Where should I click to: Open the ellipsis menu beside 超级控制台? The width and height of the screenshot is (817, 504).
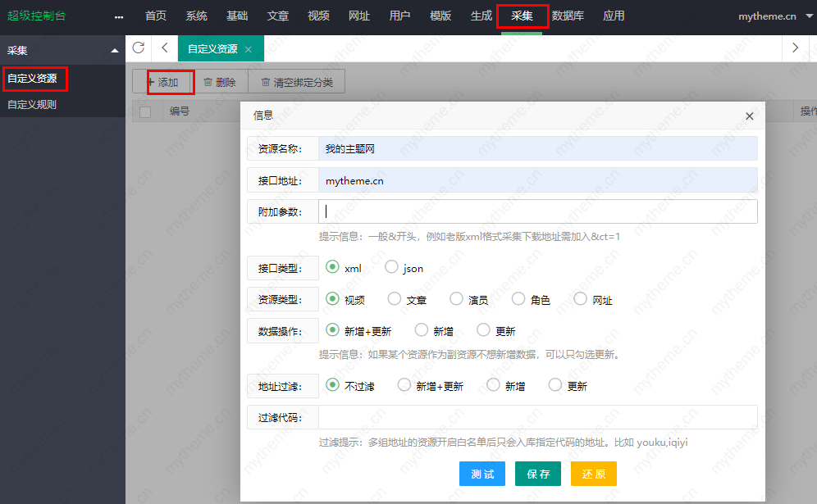(118, 16)
